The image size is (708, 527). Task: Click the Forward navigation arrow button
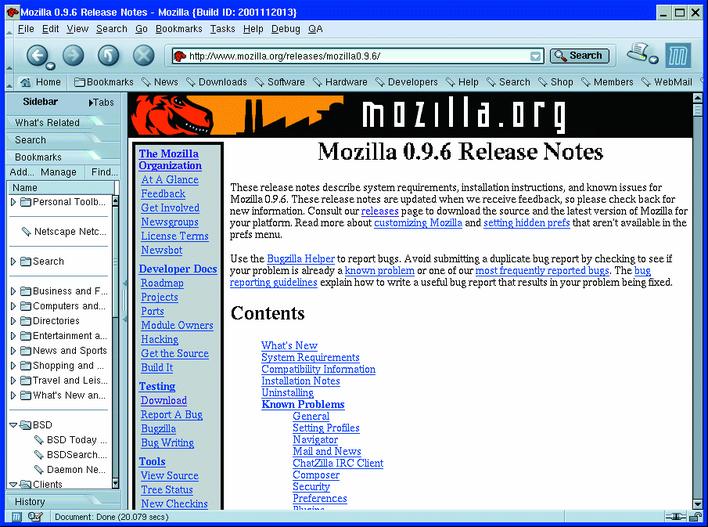pyautogui.click(x=73, y=55)
